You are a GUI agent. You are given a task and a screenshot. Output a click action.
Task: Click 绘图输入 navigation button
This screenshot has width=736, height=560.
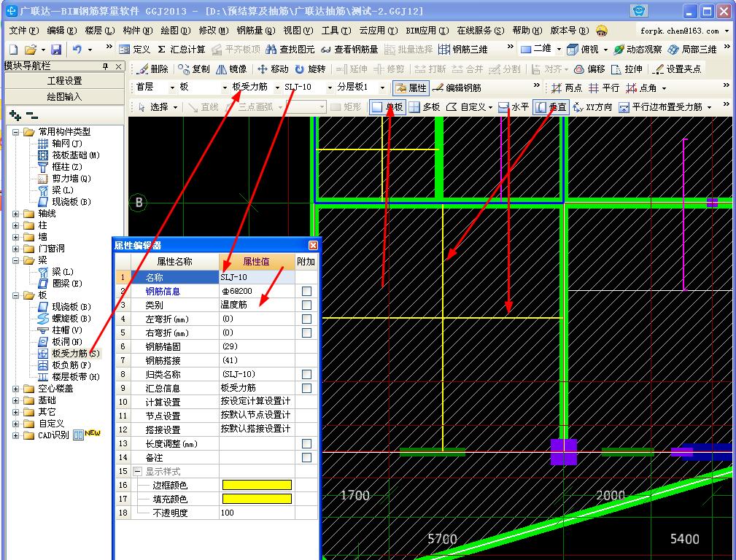64,97
